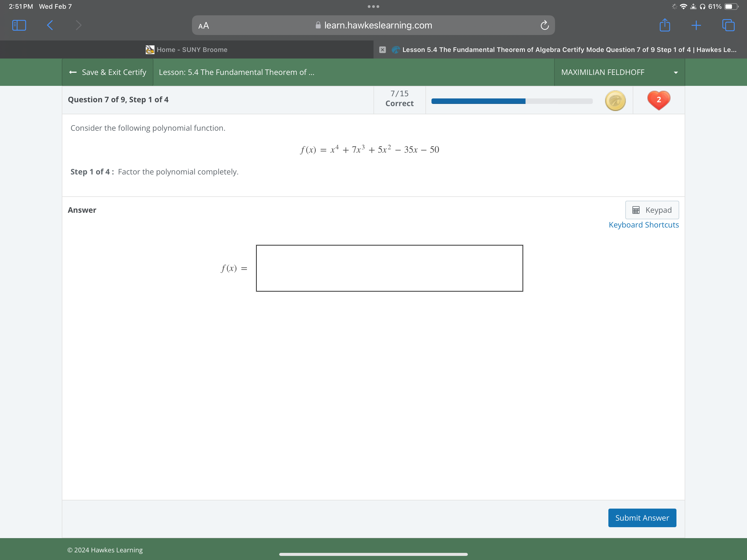
Task: Click the gold Hawkes coin icon
Action: coord(615,100)
